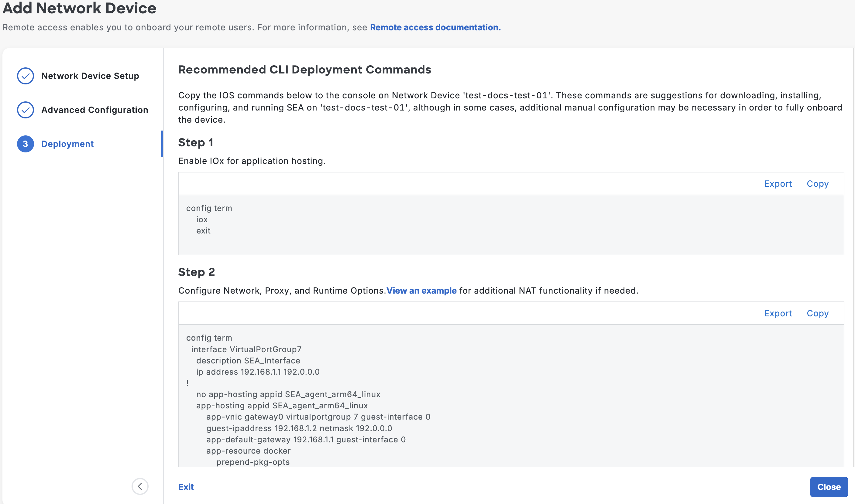855x504 pixels.
Task: Click the back chevron circle button
Action: pos(140,486)
